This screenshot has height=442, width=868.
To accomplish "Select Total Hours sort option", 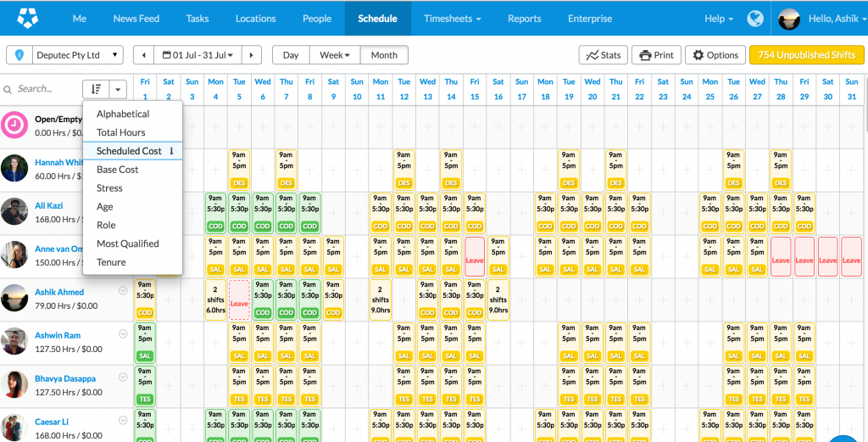I will [x=120, y=132].
